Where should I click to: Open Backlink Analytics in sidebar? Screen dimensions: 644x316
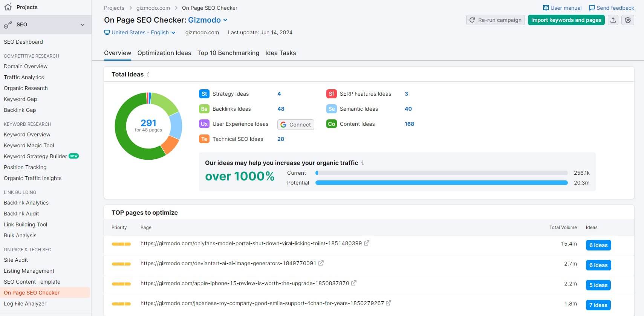(x=26, y=203)
